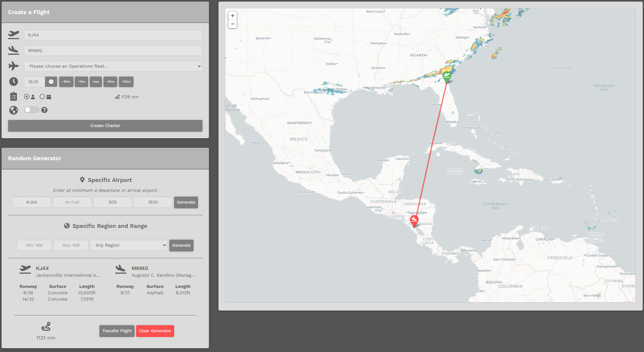The height and width of the screenshot is (352, 644).
Task: Expand the Any Region dropdown
Action: tap(129, 245)
